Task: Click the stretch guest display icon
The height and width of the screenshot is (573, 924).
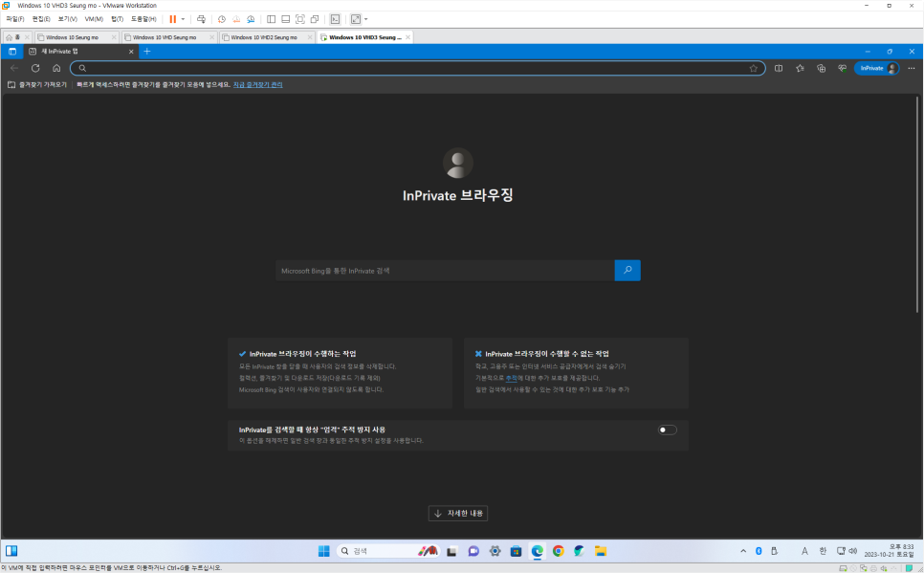Action: (356, 19)
